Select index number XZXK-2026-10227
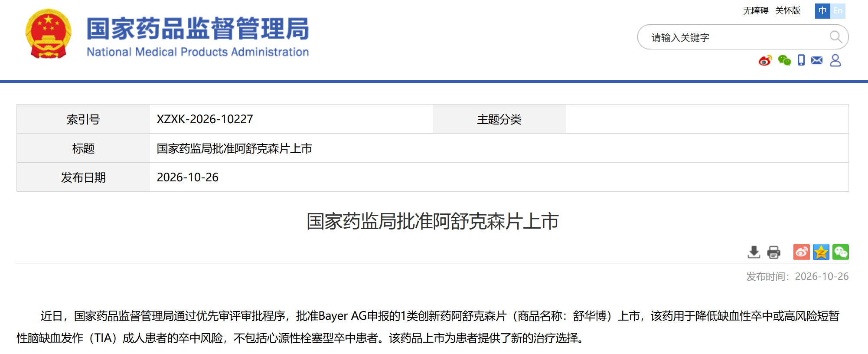Viewport: 868px width, 354px height. pyautogui.click(x=205, y=119)
